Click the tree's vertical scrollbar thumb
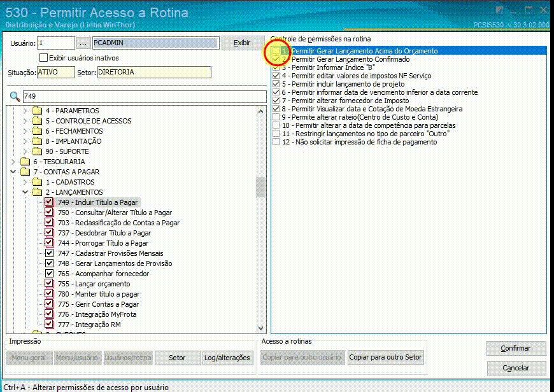Image resolution: width=554 pixels, height=392 pixels. pos(260,186)
